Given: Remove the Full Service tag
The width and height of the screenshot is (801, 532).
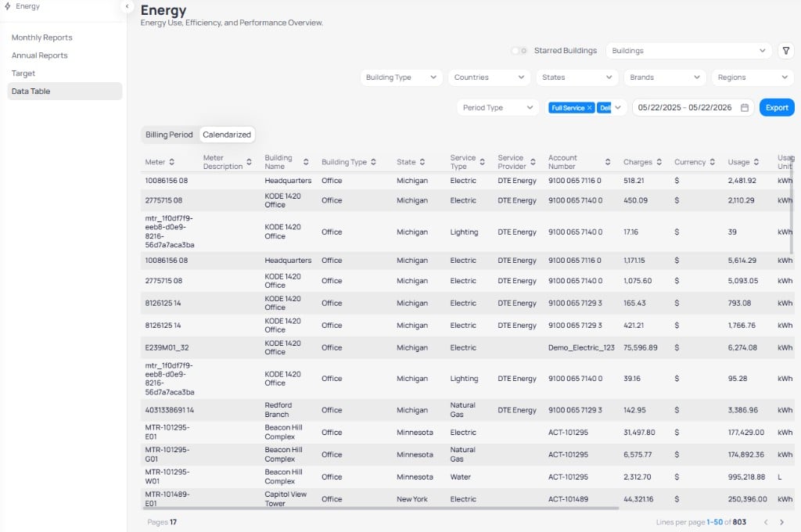Looking at the screenshot, I should pos(590,108).
